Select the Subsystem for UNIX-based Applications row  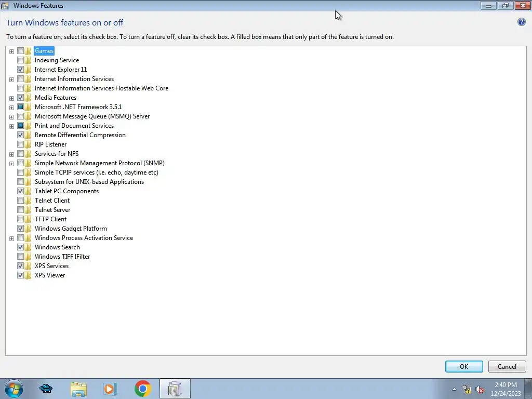coord(89,182)
